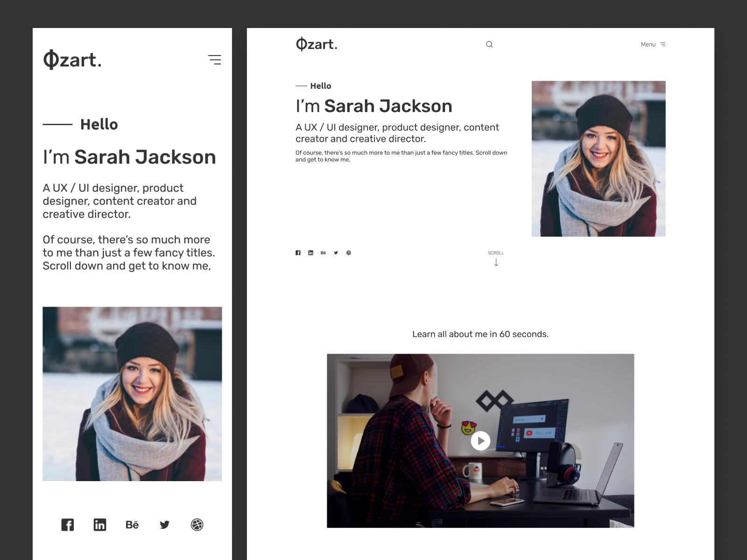
Task: Open the Facebook profile icon in the desktop header area
Action: [298, 252]
